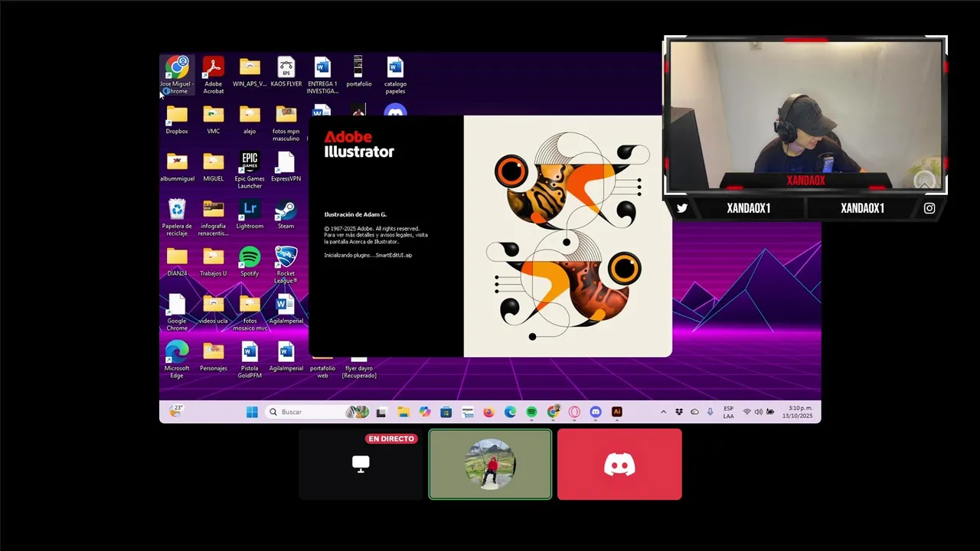This screenshot has height=551, width=980.
Task: Switch to Chrome in the taskbar
Action: (x=553, y=412)
